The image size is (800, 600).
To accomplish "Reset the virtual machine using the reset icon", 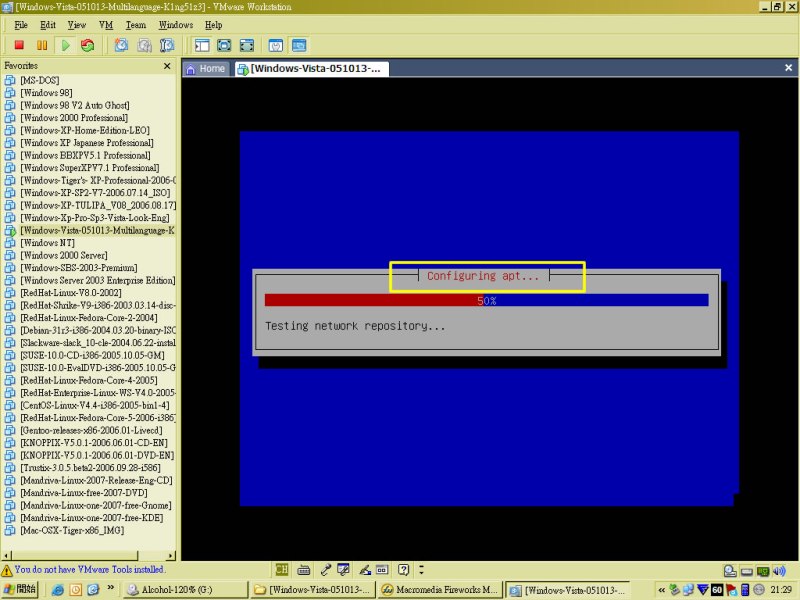I will (88, 45).
